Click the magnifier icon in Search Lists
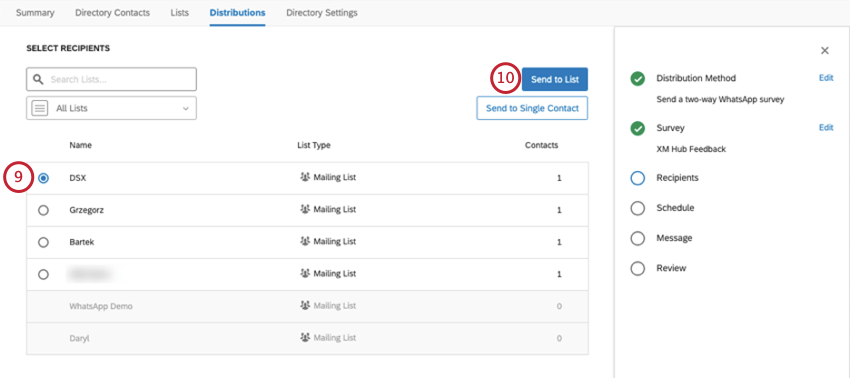Viewport: 850px width, 378px height. [38, 79]
